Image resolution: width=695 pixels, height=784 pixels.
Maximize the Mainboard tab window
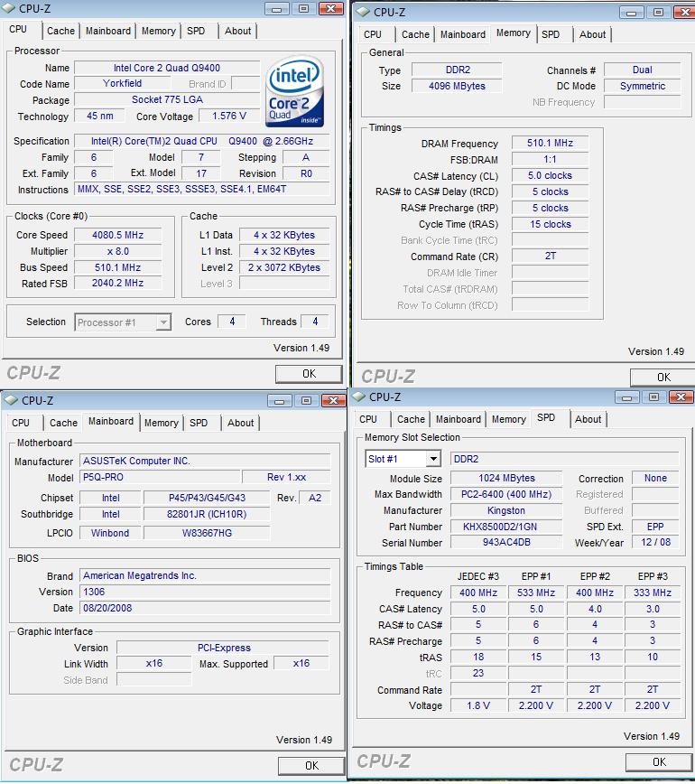click(x=306, y=400)
